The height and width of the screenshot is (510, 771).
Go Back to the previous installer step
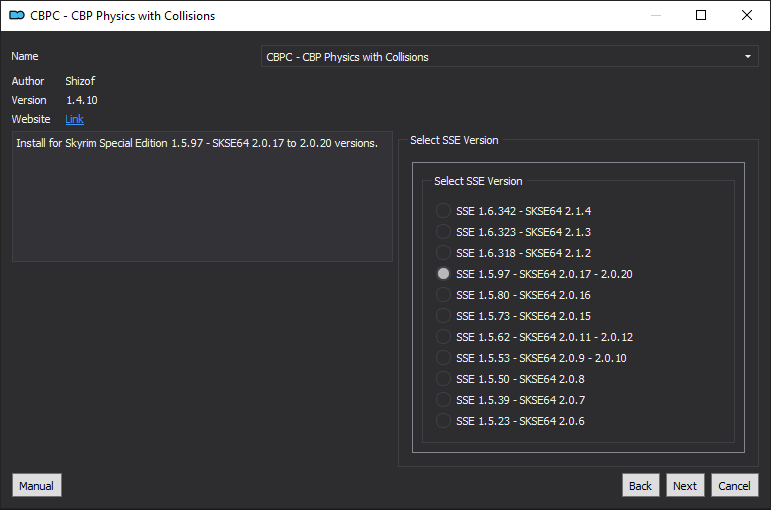[640, 485]
